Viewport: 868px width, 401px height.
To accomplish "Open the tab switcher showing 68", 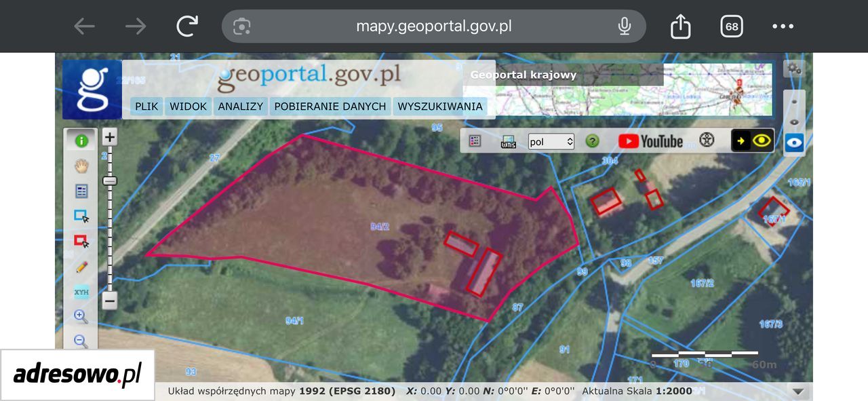I will click(x=732, y=26).
